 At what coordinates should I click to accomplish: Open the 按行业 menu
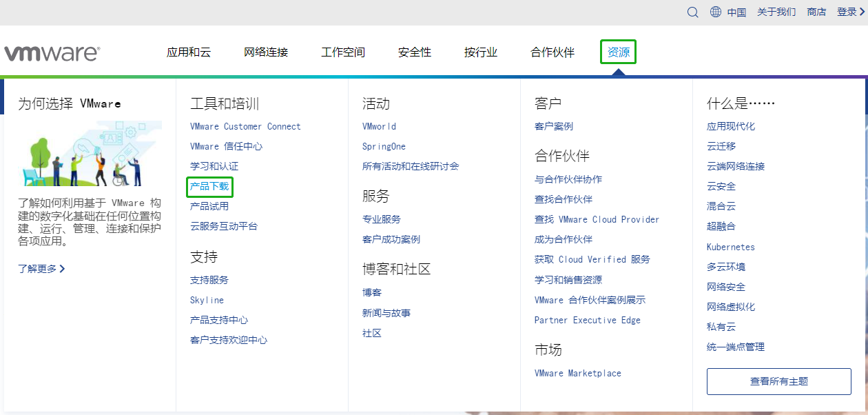(481, 52)
